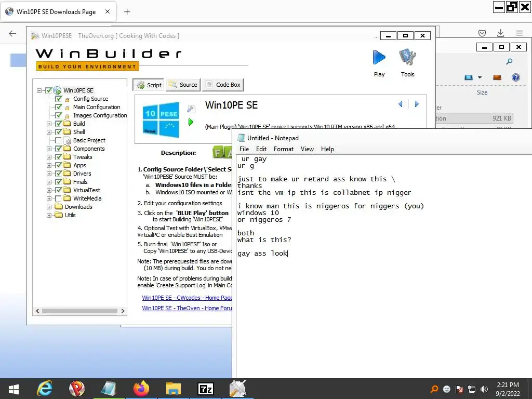532x399 pixels.
Task: Open File Explorer from the taskbar
Action: 174,389
